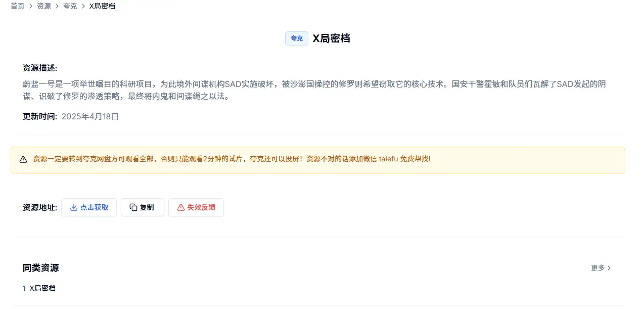Image resolution: width=644 pixels, height=309 pixels.
Task: Open 资源 breadcrumb item
Action: [x=44, y=6]
